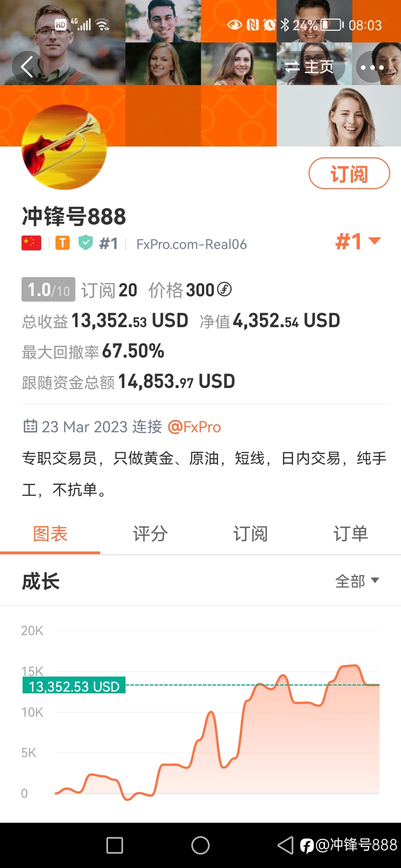Tap Android recent apps square icon

(x=115, y=845)
